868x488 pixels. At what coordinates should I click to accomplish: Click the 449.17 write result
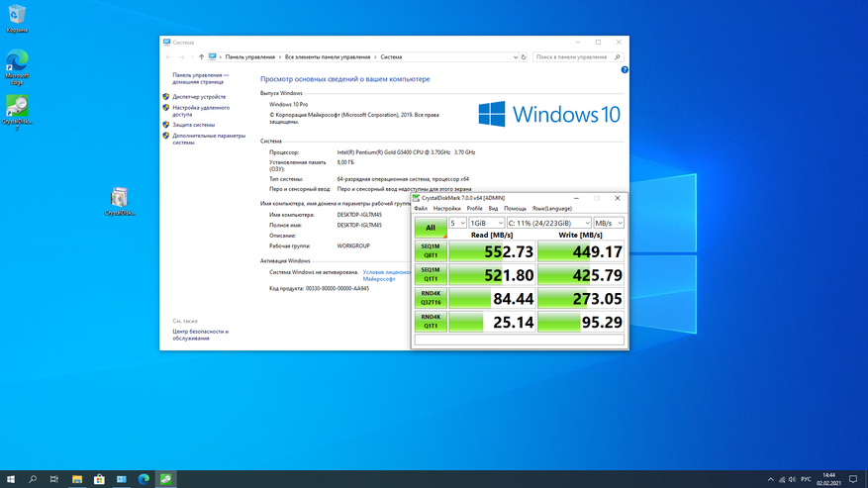(581, 251)
